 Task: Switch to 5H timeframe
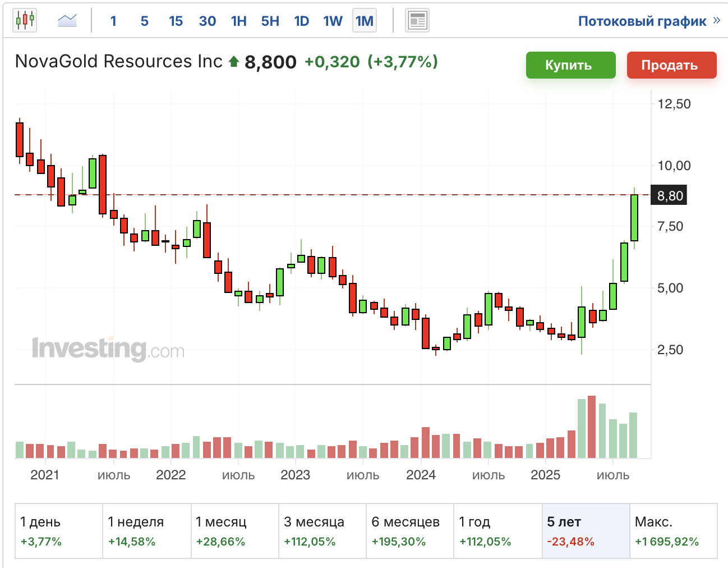[x=270, y=21]
